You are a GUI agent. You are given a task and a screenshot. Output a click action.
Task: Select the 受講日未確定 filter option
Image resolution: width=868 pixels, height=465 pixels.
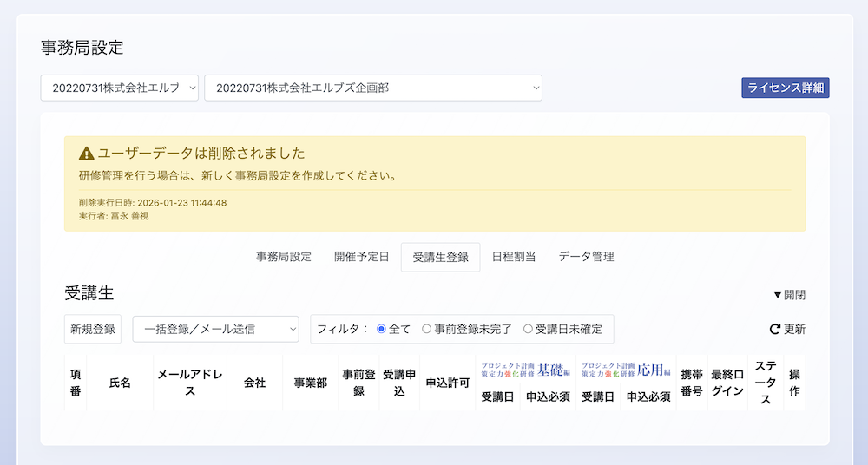528,330
